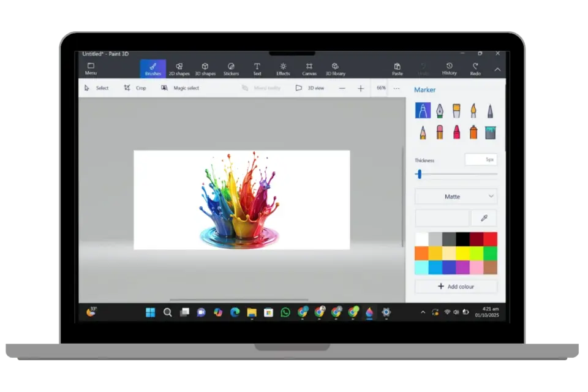Select the Fill bucket tool
Image resolution: width=588 pixels, height=392 pixels.
[x=491, y=131]
